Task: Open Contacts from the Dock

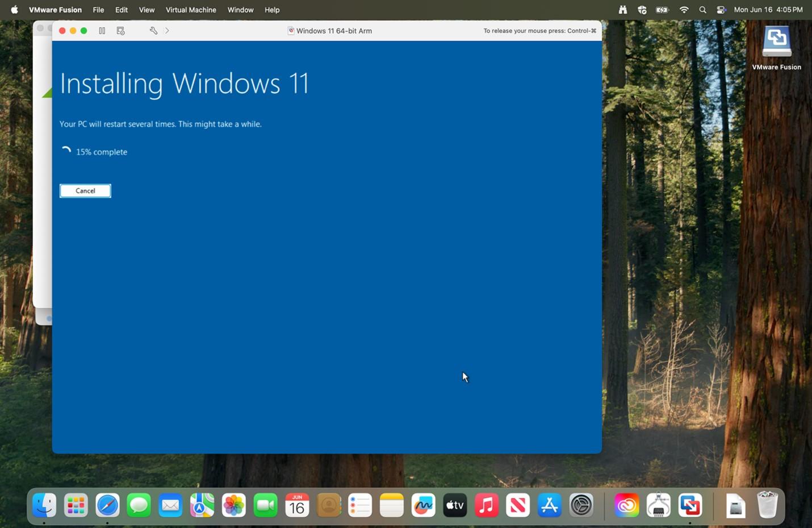Action: 328,505
